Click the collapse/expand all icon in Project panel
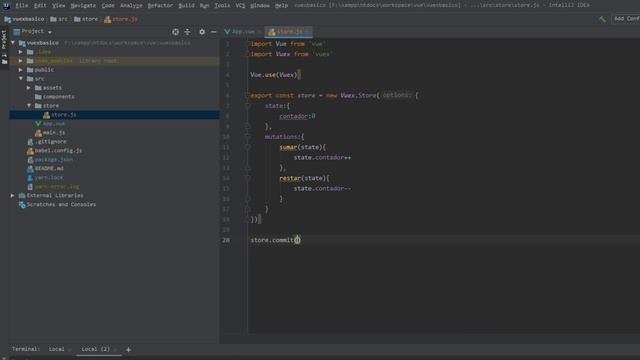 point(187,32)
